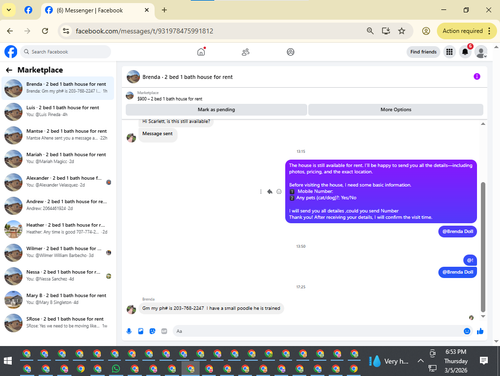Bookmark this page star icon
Screen dimensions: 500x376
click(402, 31)
